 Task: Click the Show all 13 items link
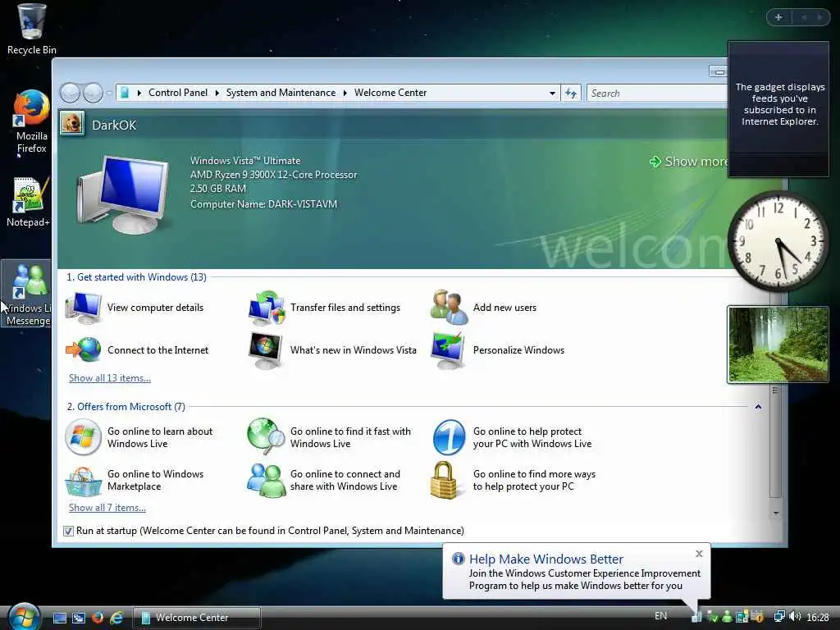110,378
